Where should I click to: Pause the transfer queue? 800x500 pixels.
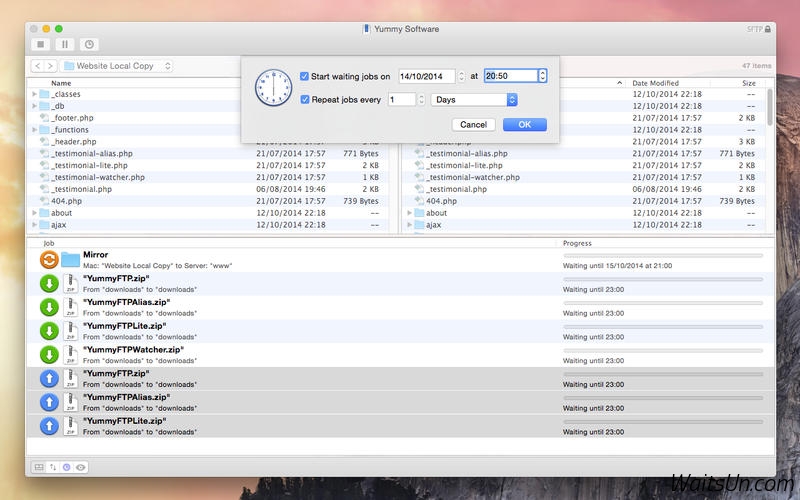tap(65, 44)
